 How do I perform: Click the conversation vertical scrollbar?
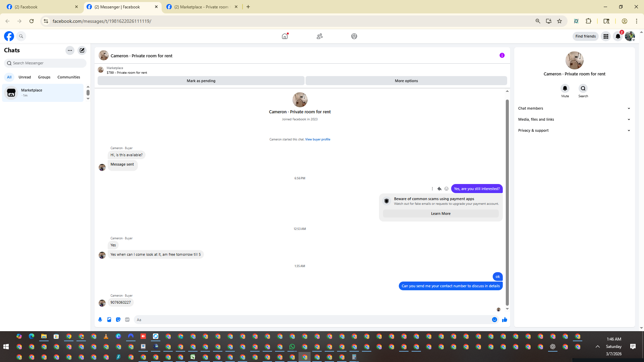pos(507,201)
